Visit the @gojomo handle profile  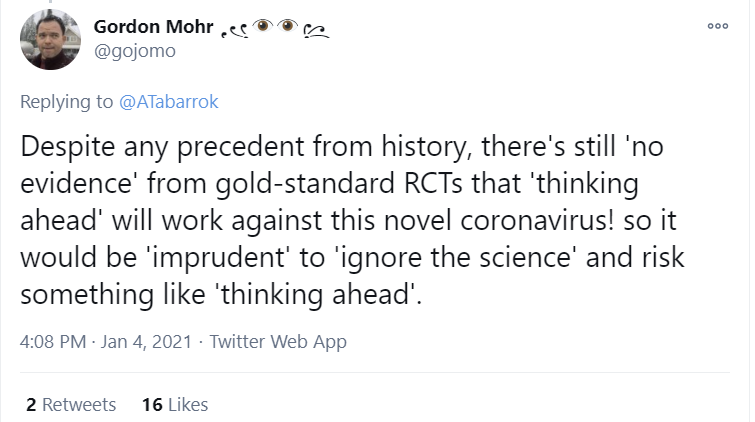pyautogui.click(x=127, y=50)
